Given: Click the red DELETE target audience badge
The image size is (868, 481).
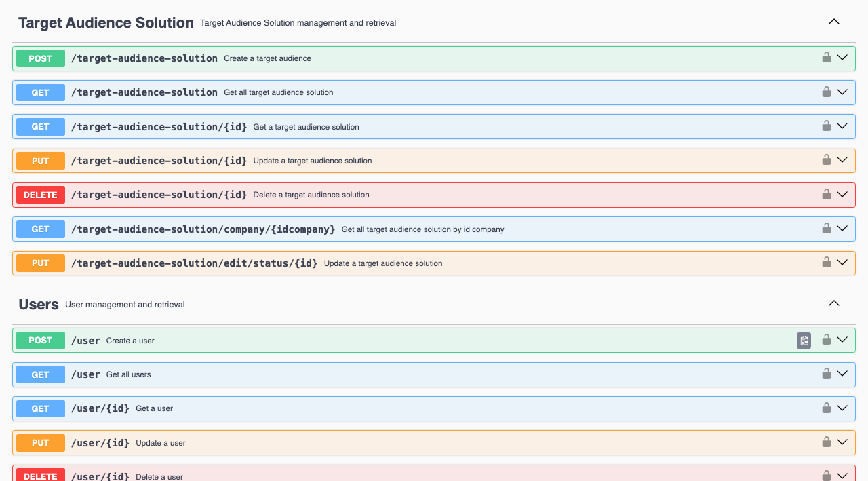Looking at the screenshot, I should [x=41, y=195].
